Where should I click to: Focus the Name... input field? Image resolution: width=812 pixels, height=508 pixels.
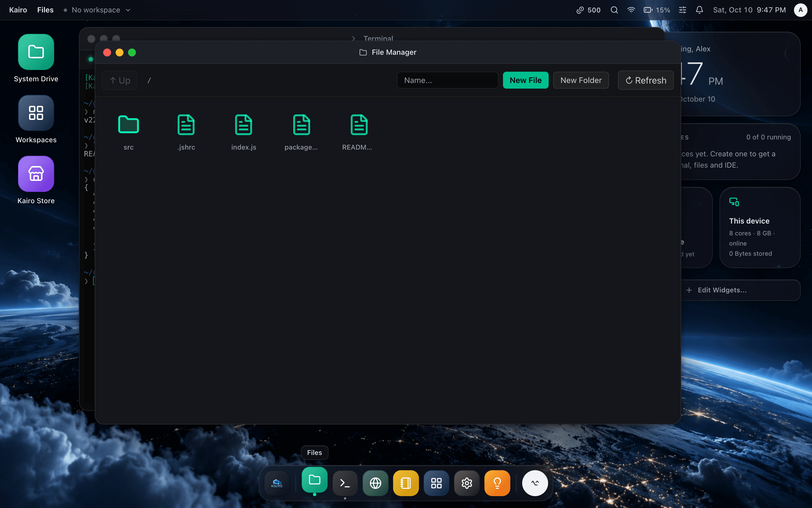coord(447,80)
